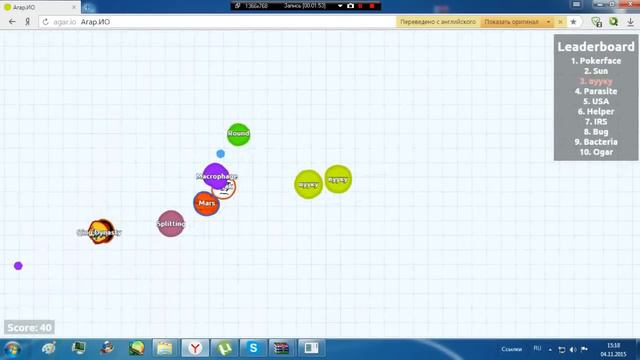Show hidden system tray icons

coord(550,350)
